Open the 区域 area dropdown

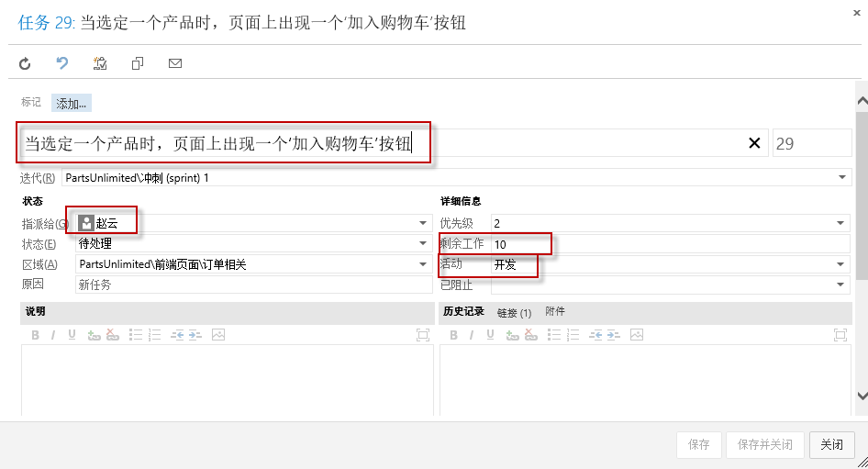(x=423, y=264)
